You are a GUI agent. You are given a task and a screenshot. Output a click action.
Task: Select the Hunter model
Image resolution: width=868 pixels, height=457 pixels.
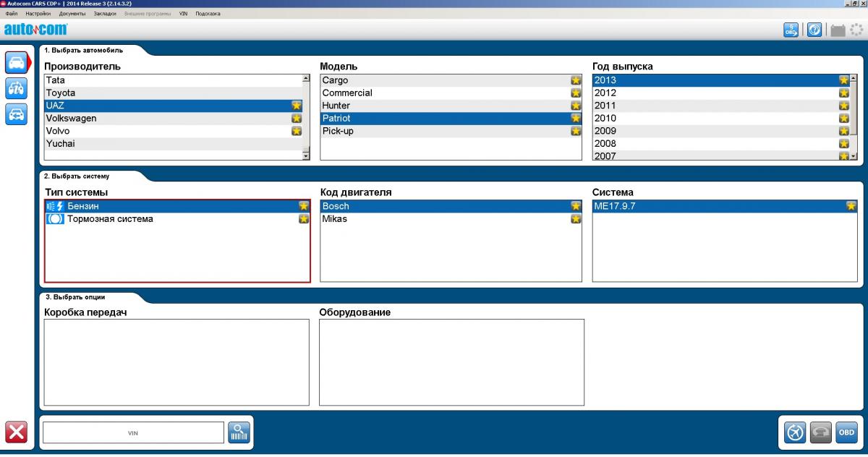tap(451, 106)
